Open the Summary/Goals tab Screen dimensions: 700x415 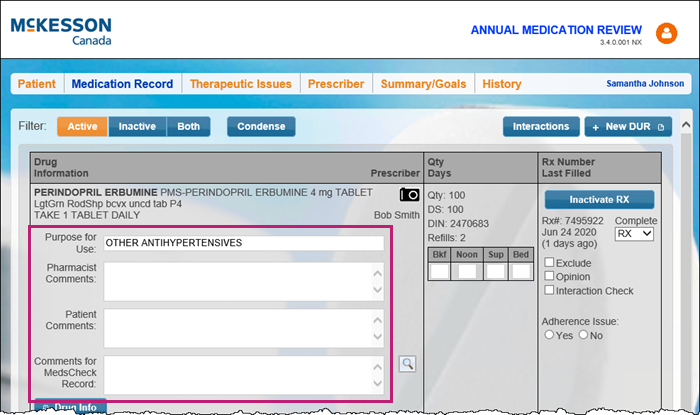point(423,84)
